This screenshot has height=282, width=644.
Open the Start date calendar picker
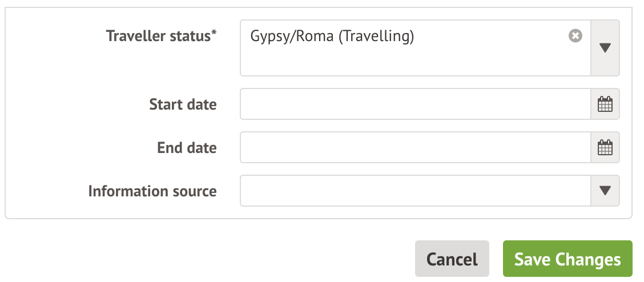click(605, 104)
